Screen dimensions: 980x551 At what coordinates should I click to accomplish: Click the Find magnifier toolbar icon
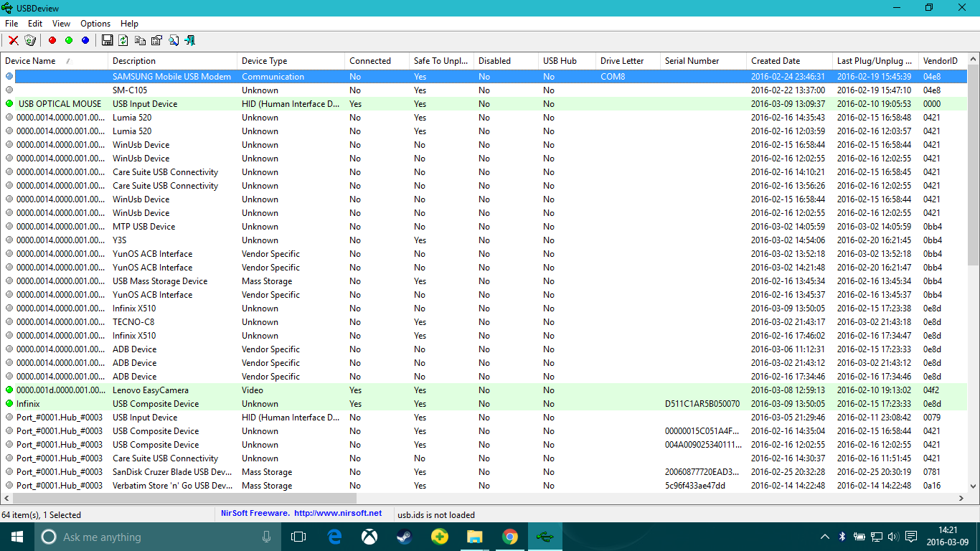(173, 40)
